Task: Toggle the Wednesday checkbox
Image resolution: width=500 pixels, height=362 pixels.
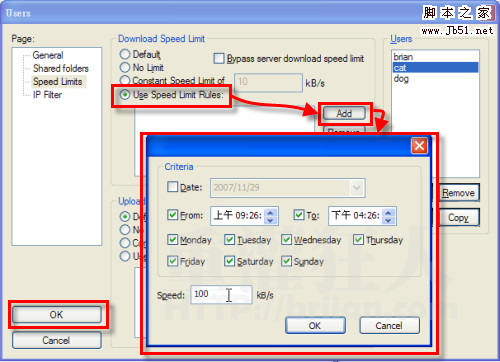Action: pos(286,239)
